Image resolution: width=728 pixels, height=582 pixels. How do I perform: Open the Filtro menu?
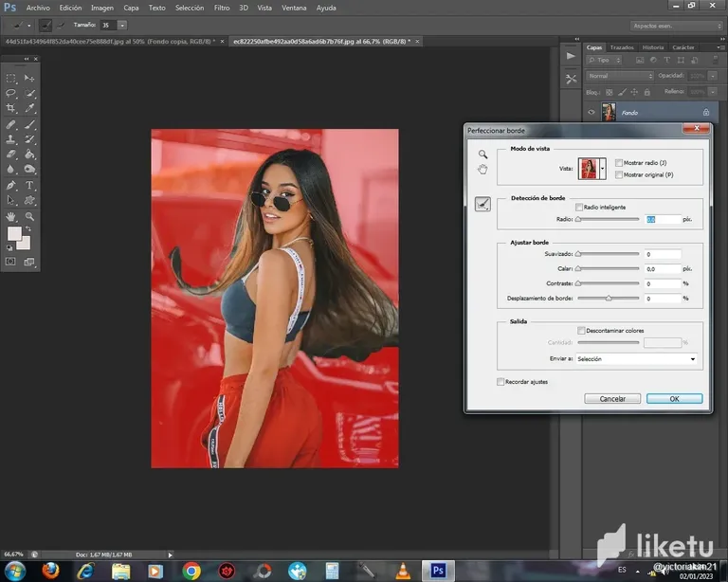pos(222,8)
